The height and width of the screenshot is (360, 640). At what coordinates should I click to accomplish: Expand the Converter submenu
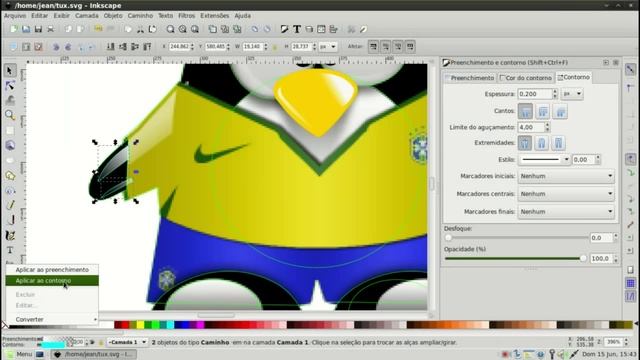pyautogui.click(x=52, y=319)
